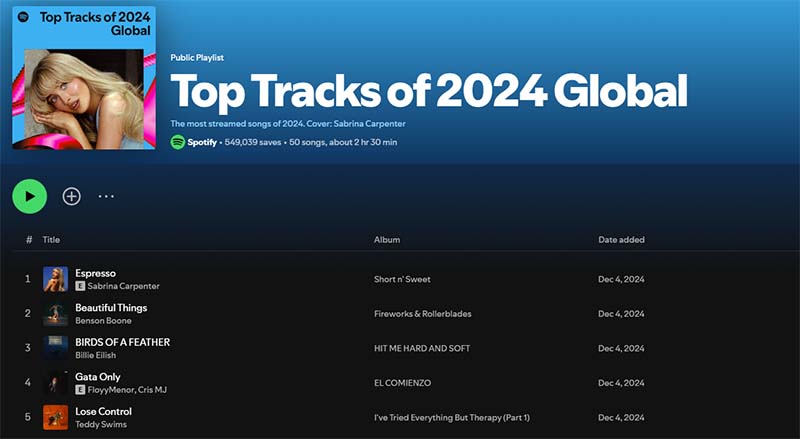800x439 pixels.
Task: Open the Billie Eilish artist link
Action: click(95, 355)
